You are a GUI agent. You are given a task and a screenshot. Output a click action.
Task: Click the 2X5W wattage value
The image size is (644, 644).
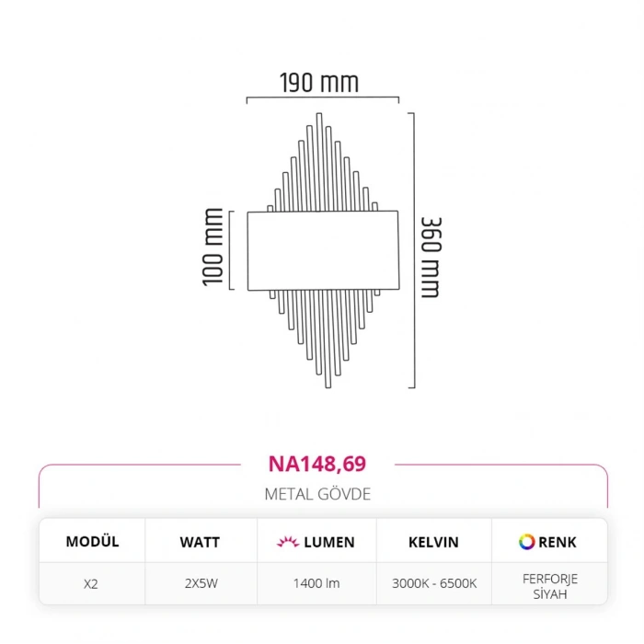pos(200,583)
